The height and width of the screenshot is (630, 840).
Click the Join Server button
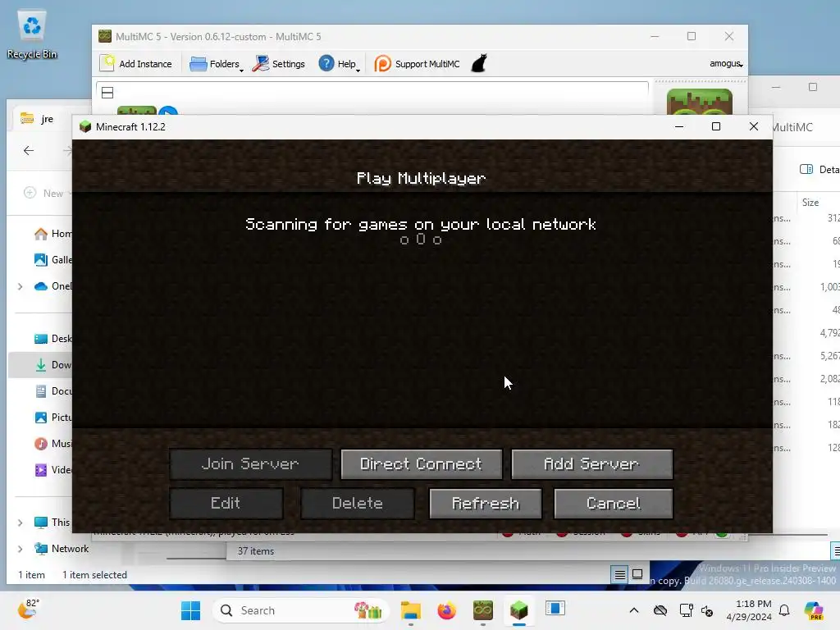click(250, 464)
